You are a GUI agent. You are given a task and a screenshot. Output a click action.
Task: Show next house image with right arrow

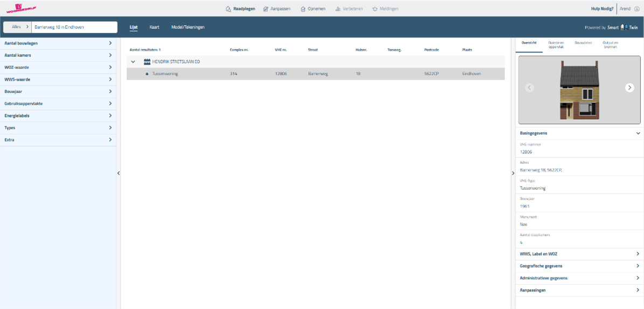click(x=629, y=88)
